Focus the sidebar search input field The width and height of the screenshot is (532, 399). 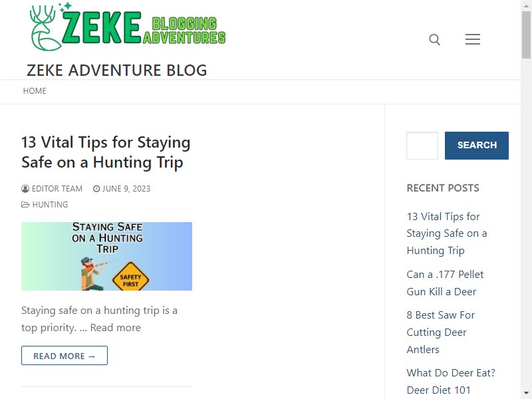tap(422, 145)
